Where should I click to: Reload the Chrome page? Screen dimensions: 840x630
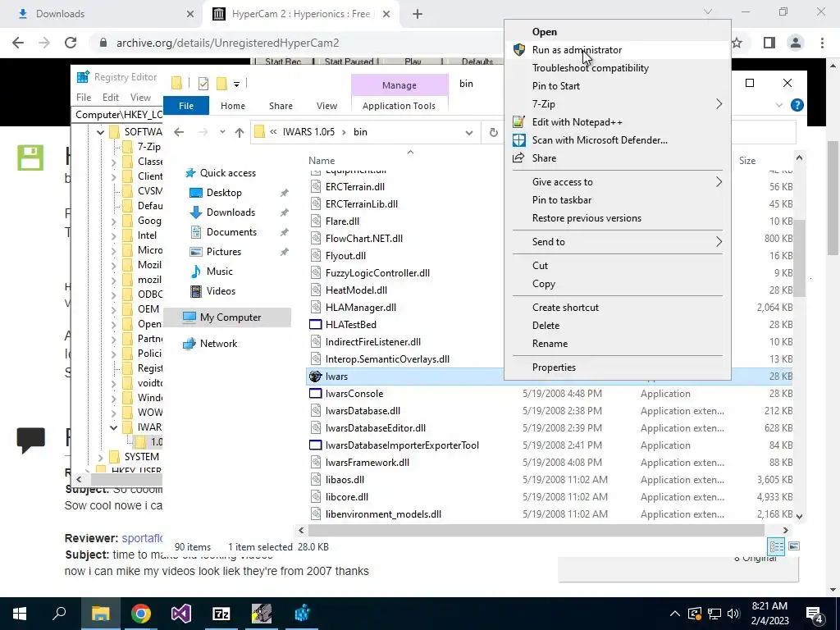click(71, 43)
